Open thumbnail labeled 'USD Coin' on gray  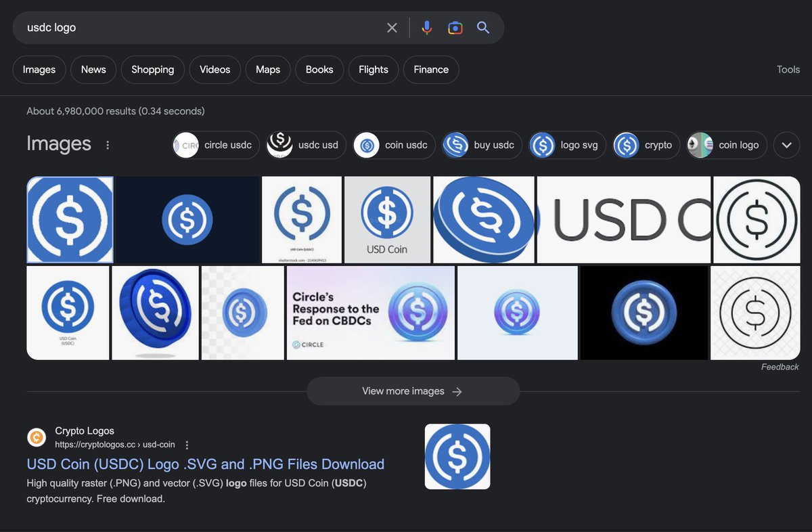click(x=387, y=219)
